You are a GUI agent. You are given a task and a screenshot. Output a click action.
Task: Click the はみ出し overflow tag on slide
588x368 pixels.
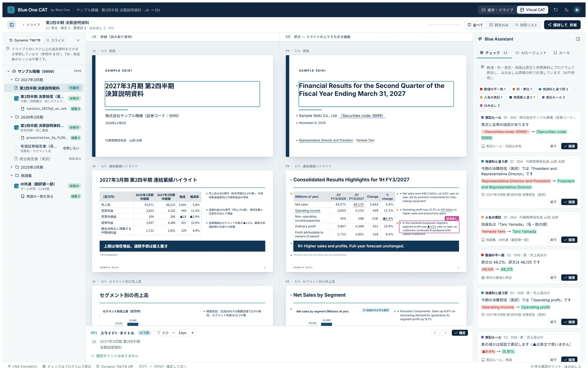(452, 218)
